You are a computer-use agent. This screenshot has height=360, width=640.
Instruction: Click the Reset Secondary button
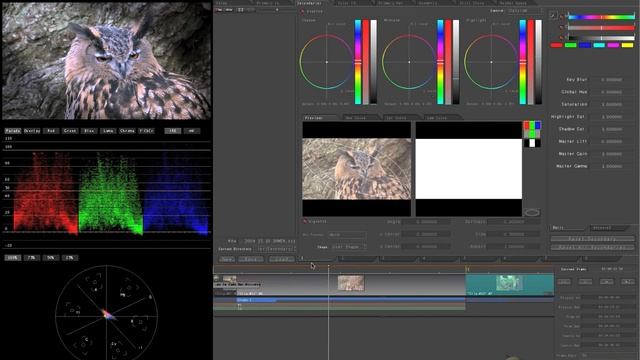coord(593,239)
